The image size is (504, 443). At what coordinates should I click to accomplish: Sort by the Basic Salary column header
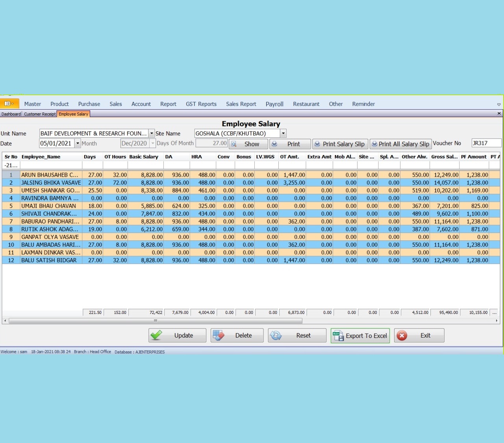click(144, 157)
